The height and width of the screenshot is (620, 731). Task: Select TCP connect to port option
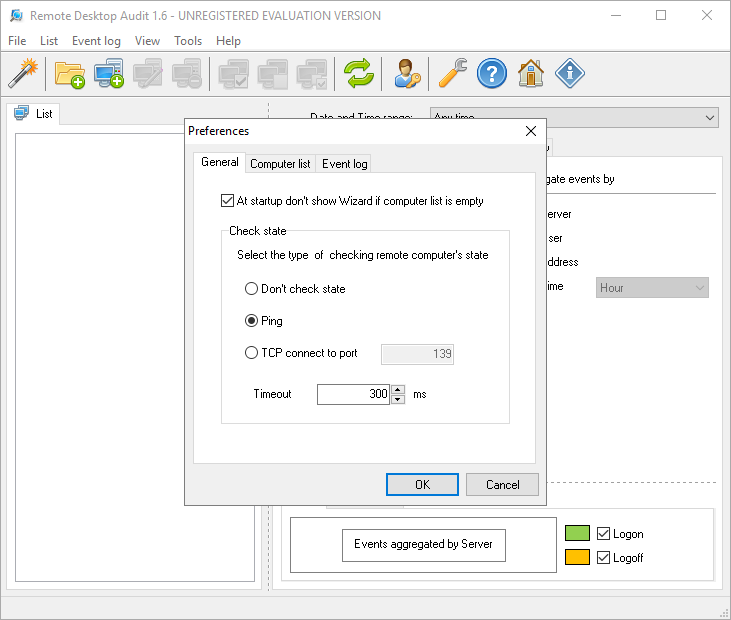(x=251, y=353)
